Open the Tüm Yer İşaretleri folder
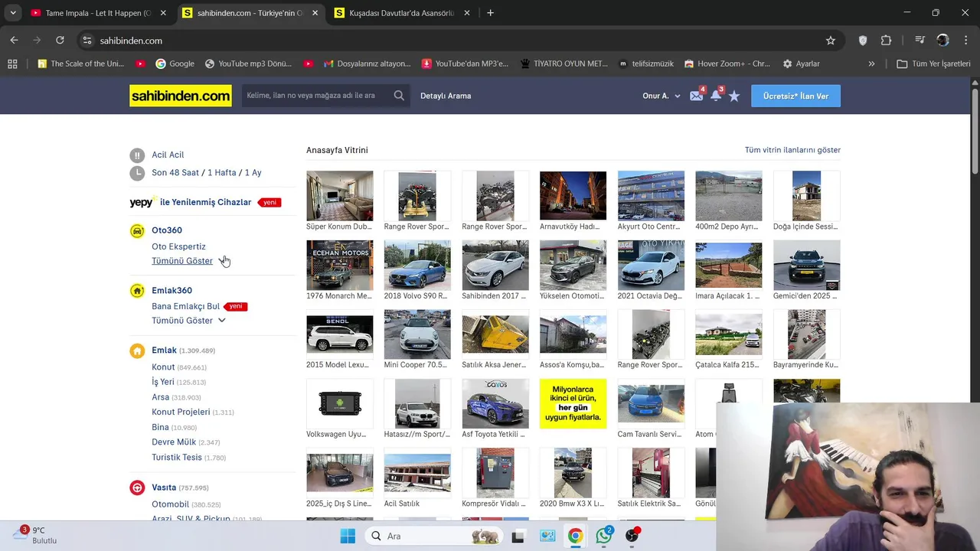The height and width of the screenshot is (551, 980). [934, 64]
